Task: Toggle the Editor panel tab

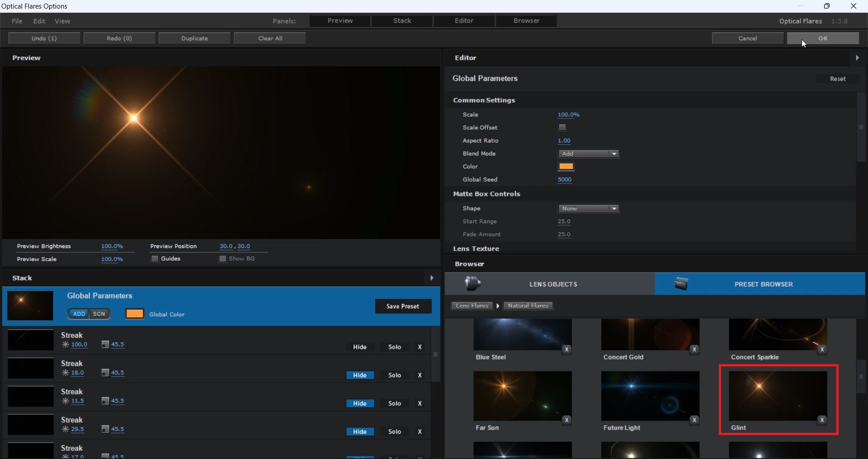Action: click(x=464, y=21)
